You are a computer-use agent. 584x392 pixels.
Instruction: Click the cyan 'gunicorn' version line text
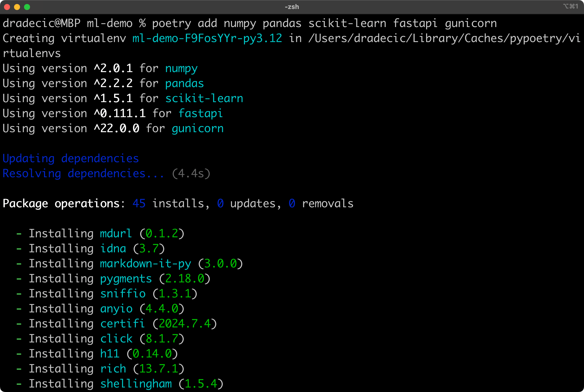(x=197, y=129)
